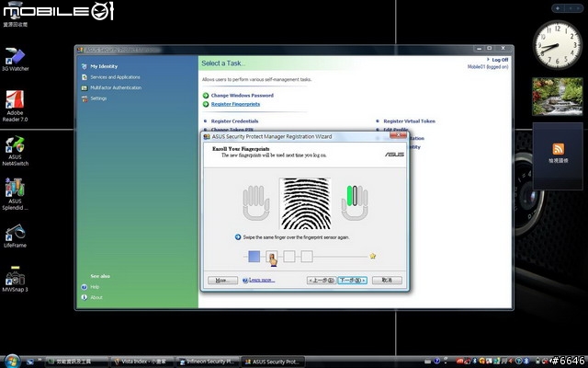Click the More... button in wizard
This screenshot has width=588, height=368.
(222, 280)
